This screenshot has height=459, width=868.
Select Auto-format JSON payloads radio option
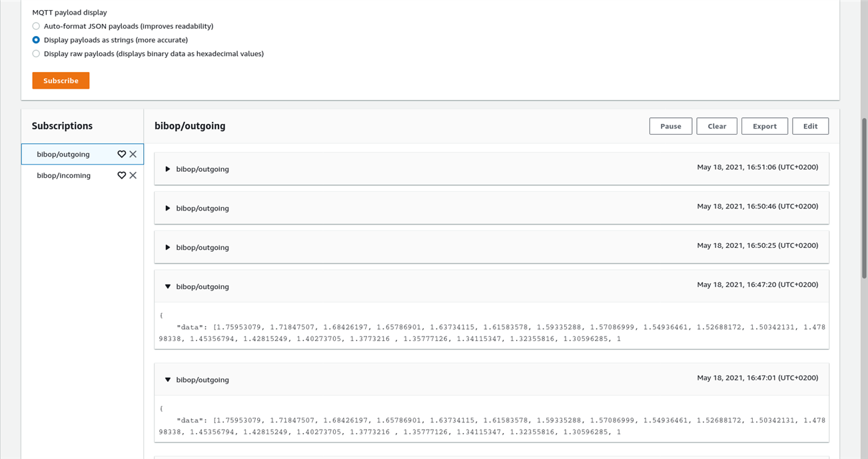(36, 26)
